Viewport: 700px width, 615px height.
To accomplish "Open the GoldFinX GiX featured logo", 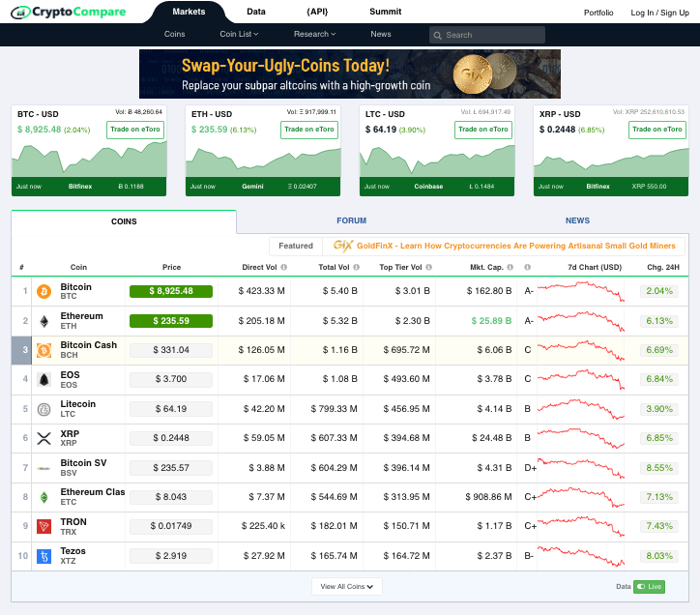I will (x=343, y=246).
